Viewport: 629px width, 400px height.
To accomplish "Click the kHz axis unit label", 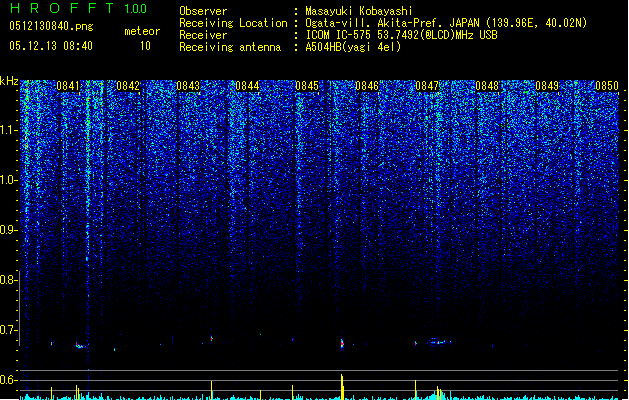I will coord(9,81).
